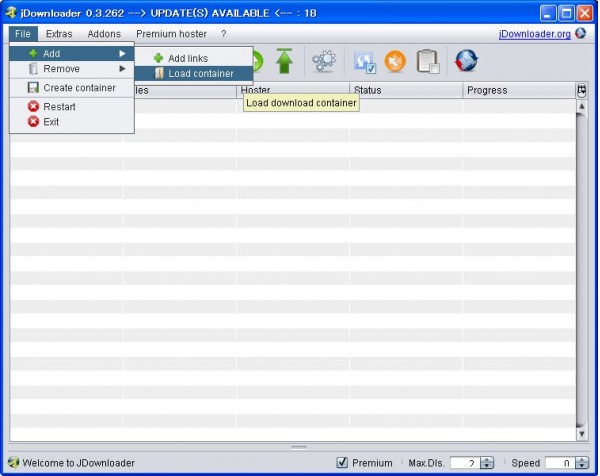Select Add links from the submenu
Screen dimensions: 600x476
click(194, 58)
